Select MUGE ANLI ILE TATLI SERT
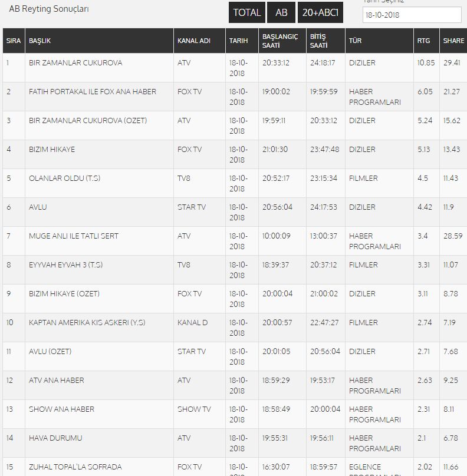The width and height of the screenshot is (467, 476). point(74,236)
